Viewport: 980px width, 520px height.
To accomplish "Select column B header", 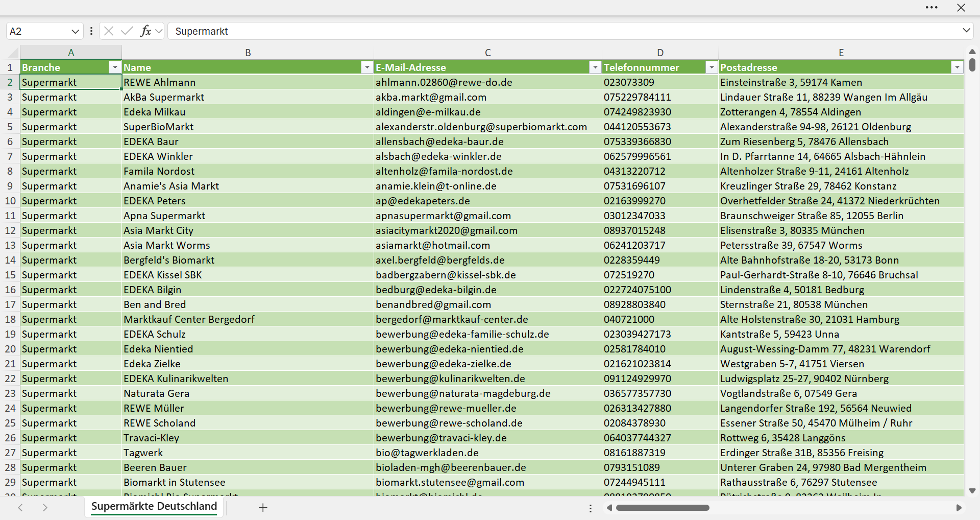I will tap(248, 53).
